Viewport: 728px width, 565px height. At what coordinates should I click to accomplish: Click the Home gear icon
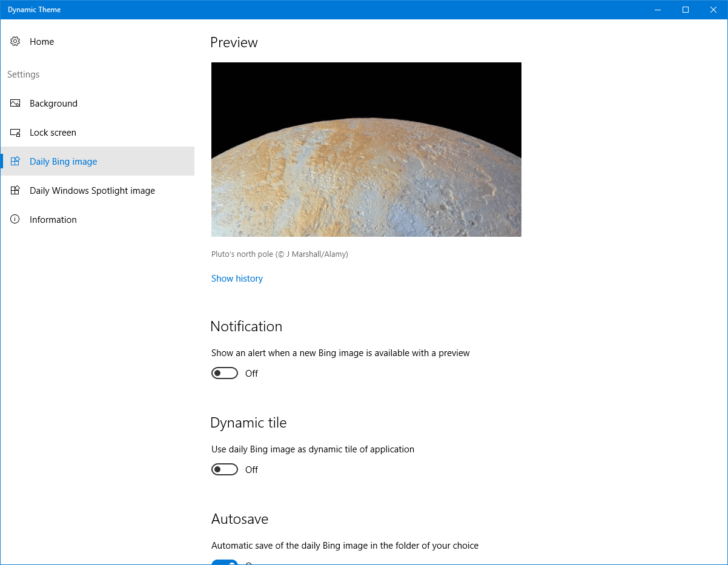pyautogui.click(x=15, y=42)
